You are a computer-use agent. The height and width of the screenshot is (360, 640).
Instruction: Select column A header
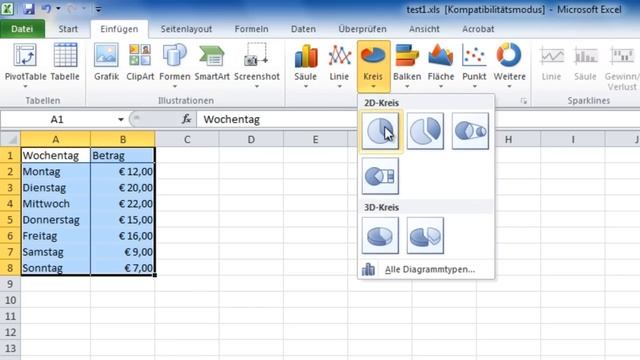pyautogui.click(x=56, y=140)
